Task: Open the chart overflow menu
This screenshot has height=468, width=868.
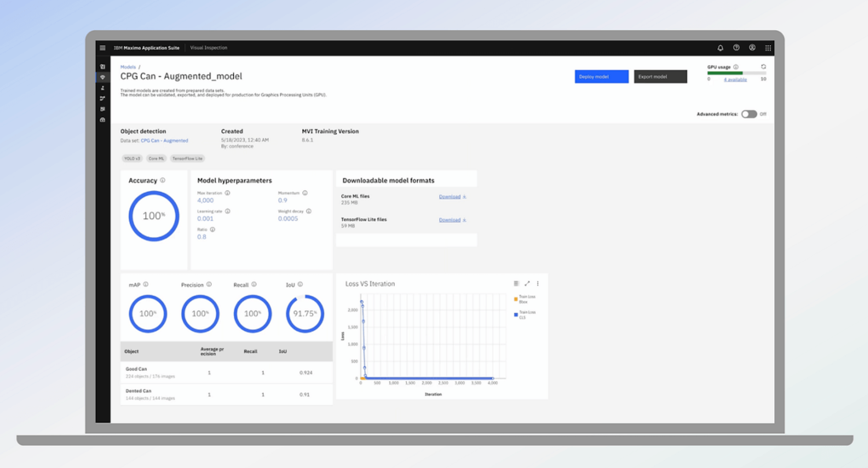Action: pyautogui.click(x=538, y=283)
